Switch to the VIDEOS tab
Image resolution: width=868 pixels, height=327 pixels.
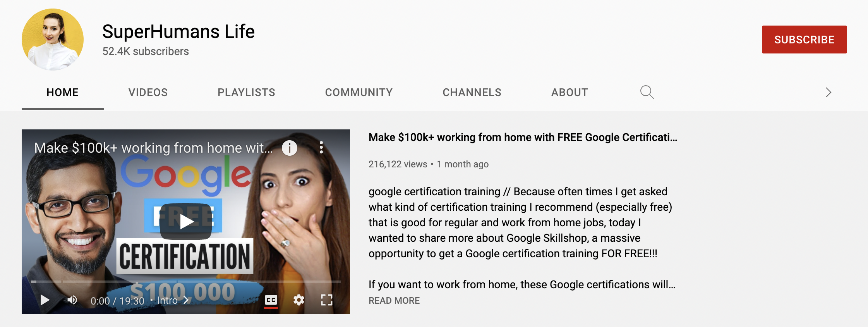pyautogui.click(x=148, y=92)
